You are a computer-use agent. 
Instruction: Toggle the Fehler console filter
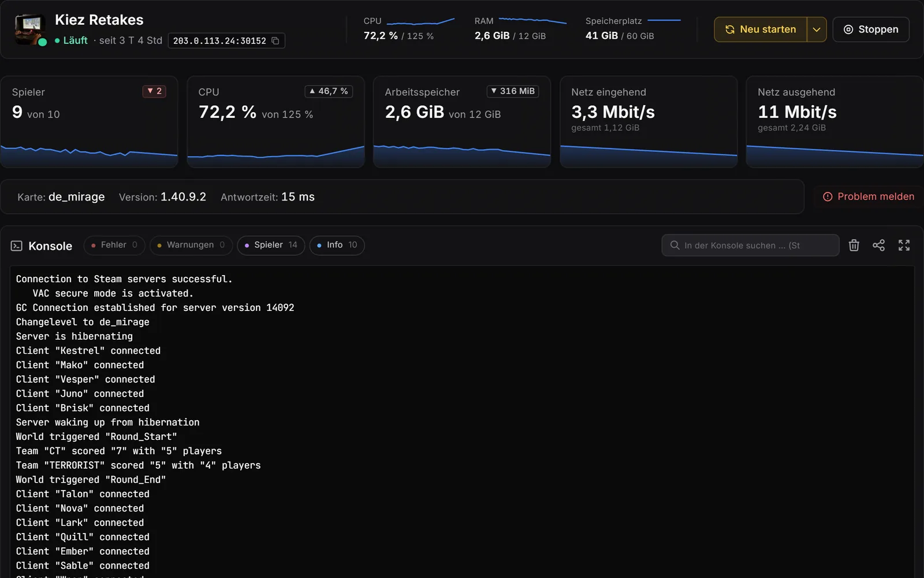[114, 245]
